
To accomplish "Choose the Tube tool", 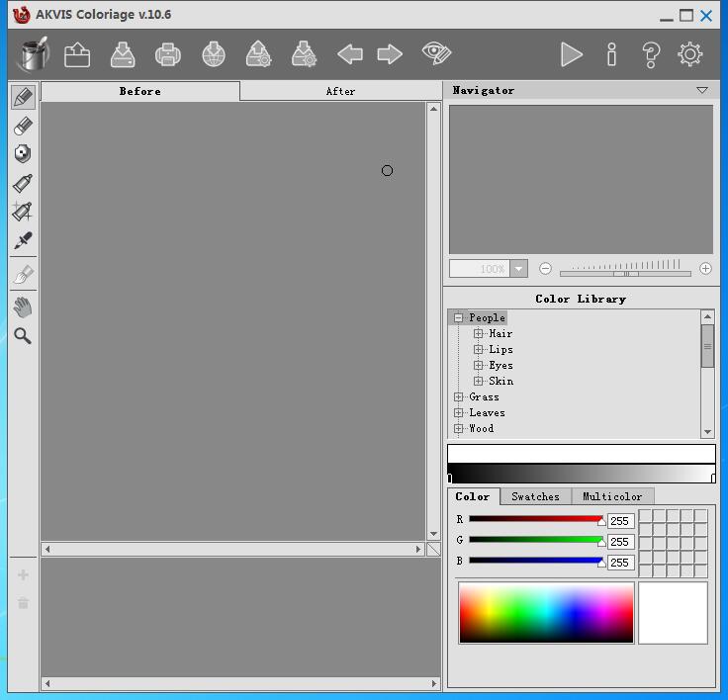I will [23, 184].
